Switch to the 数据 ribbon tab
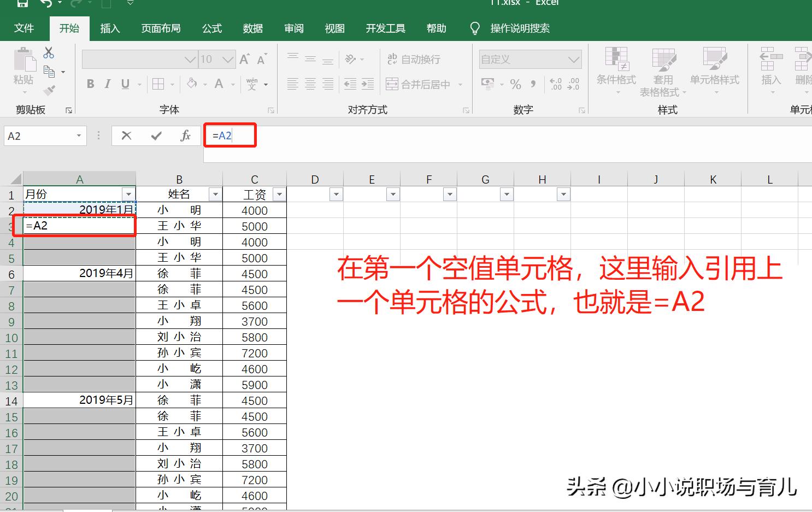 (252, 28)
